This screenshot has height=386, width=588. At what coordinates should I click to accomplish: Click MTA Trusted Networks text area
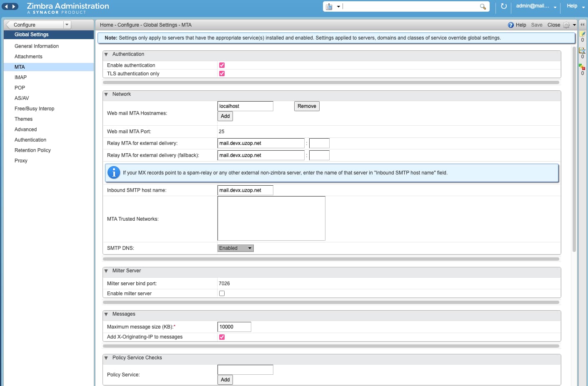click(x=271, y=219)
